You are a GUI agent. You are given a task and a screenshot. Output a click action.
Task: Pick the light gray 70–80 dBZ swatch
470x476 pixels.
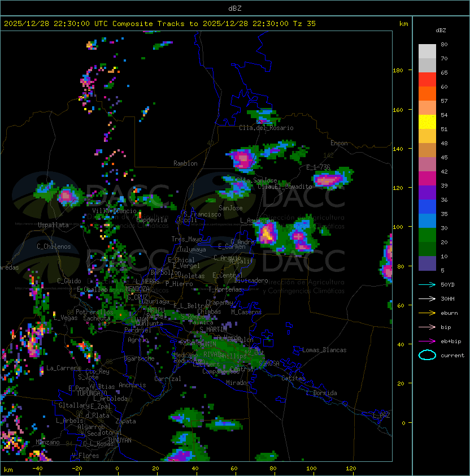pyautogui.click(x=427, y=51)
